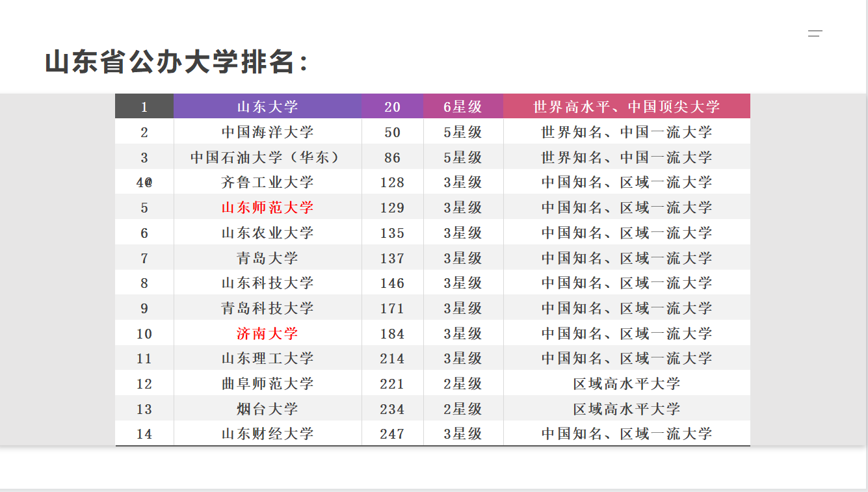868x492 pixels.
Task: Click 3星级 in the 山东理工大学 row
Action: click(463, 358)
